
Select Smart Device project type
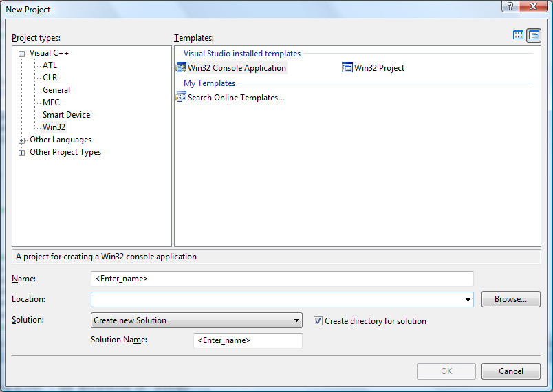(x=66, y=115)
